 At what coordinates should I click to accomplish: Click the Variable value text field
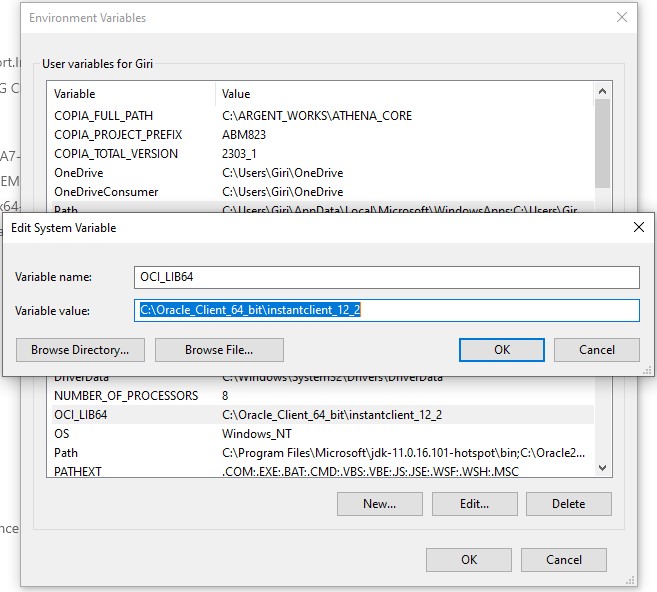pos(386,310)
